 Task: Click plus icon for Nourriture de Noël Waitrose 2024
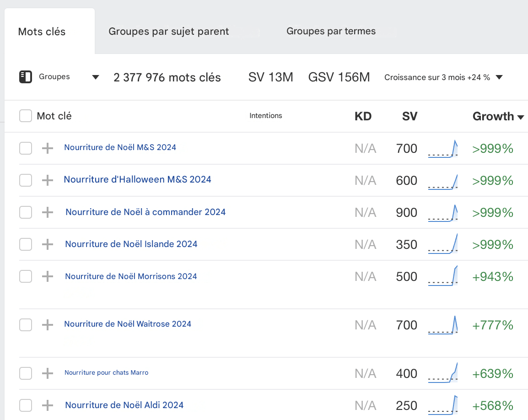coord(48,325)
